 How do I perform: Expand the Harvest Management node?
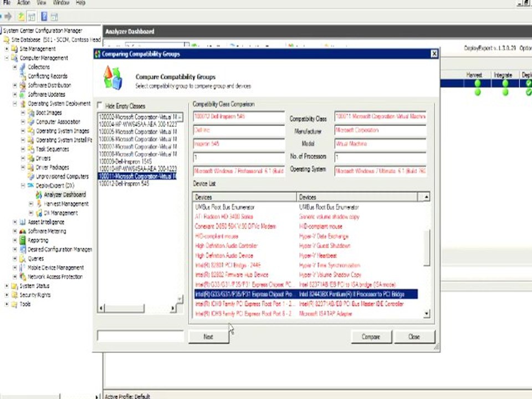31,203
